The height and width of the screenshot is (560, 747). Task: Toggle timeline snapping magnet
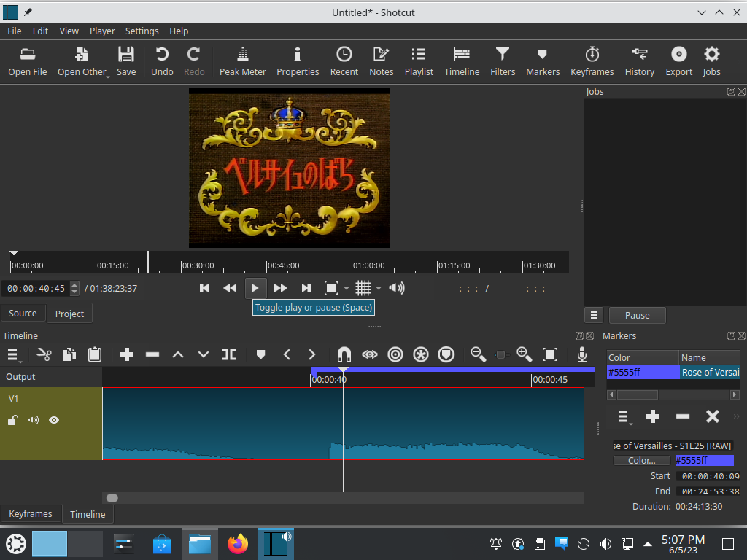[x=344, y=355]
